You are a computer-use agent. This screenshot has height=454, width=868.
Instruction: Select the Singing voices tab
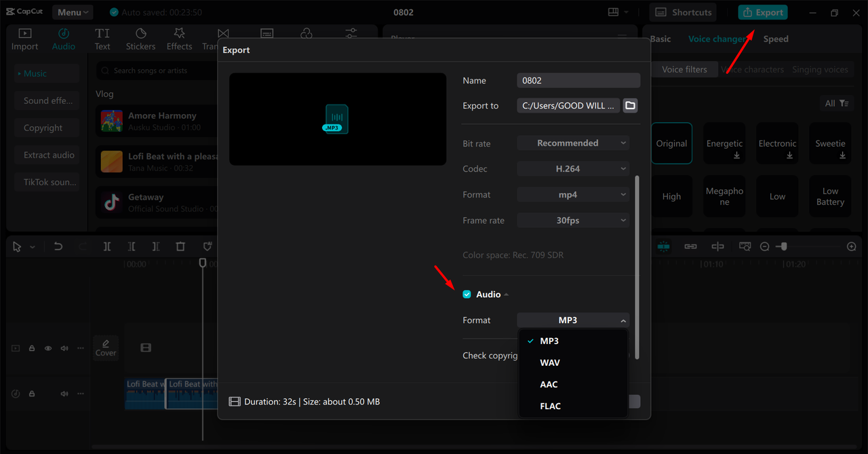coord(820,69)
